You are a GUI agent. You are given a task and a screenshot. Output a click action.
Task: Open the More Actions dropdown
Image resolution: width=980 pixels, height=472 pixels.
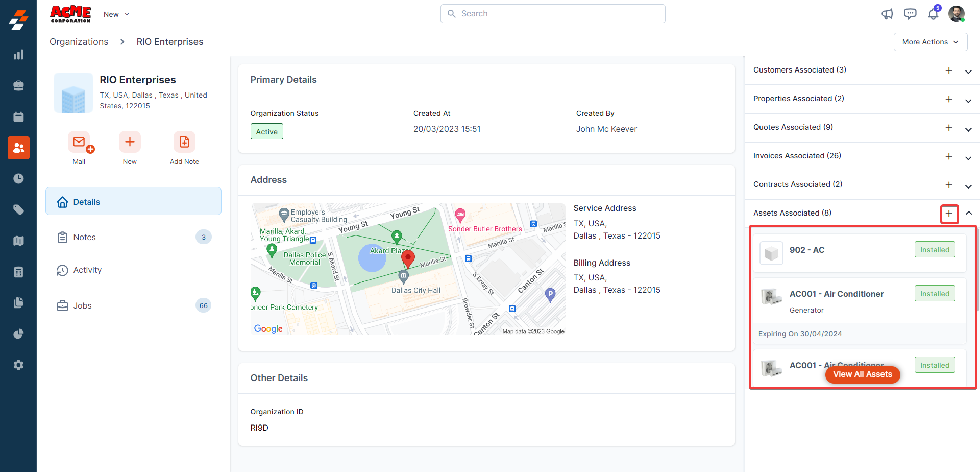pyautogui.click(x=930, y=42)
